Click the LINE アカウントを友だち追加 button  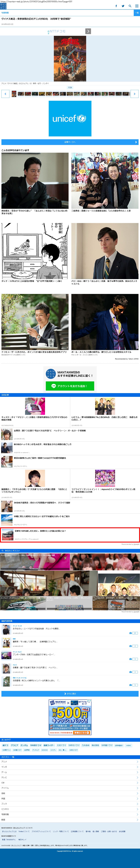(x=70, y=386)
